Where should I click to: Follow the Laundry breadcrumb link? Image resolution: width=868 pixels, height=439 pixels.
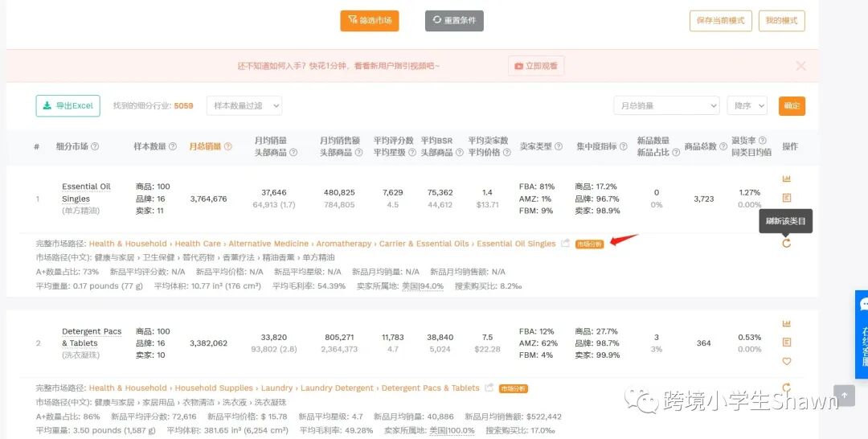coord(276,388)
